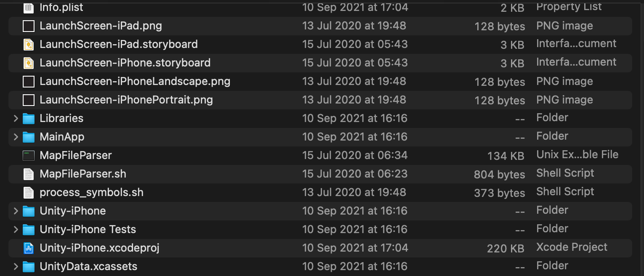Expand the Unity-iPhone Tests folder
This screenshot has height=276, width=644.
pos(15,229)
